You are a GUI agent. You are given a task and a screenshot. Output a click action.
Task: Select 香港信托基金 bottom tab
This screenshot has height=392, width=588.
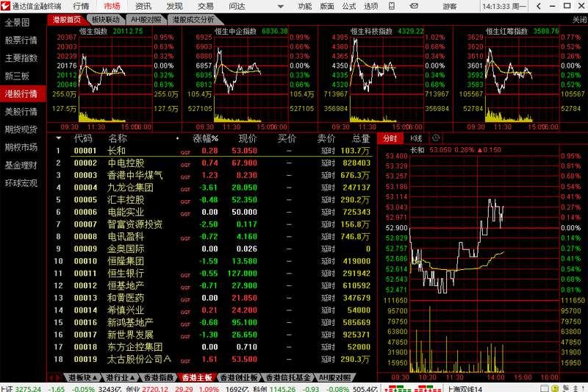click(x=287, y=378)
